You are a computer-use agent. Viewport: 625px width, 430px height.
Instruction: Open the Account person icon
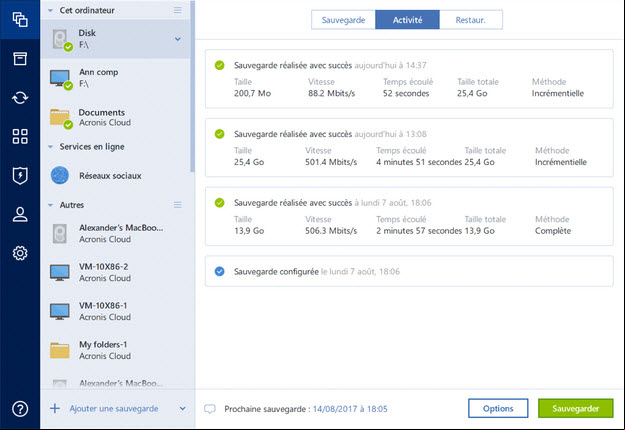click(x=20, y=214)
